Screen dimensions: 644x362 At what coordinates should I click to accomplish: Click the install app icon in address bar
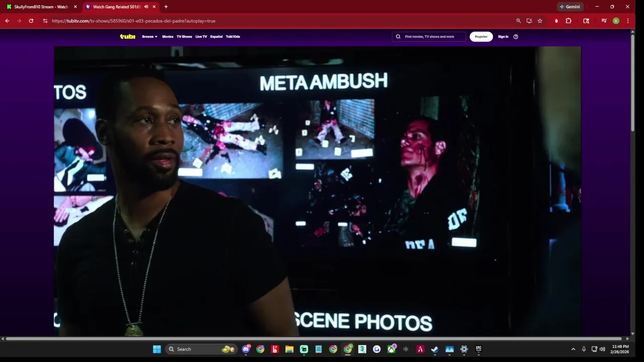529,21
